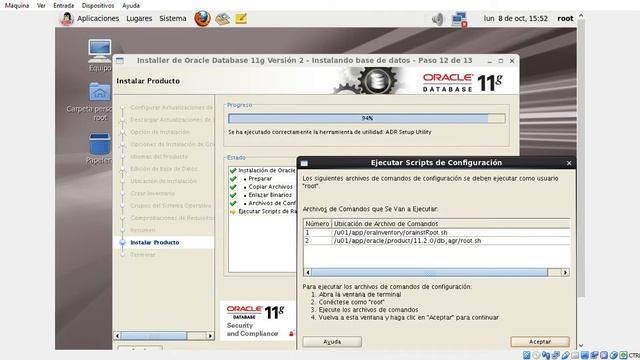Select the orainstRoot.sh script row
The image size is (640, 360).
click(437, 232)
